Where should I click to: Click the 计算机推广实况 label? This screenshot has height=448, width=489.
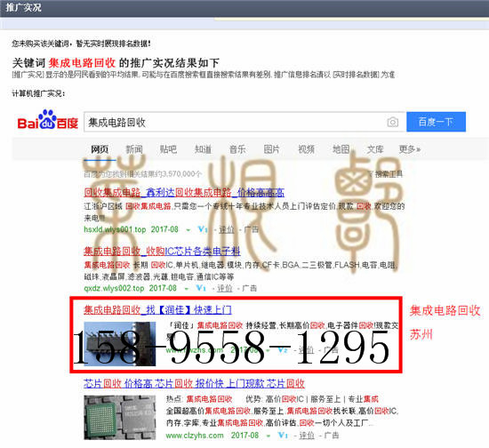pos(38,93)
